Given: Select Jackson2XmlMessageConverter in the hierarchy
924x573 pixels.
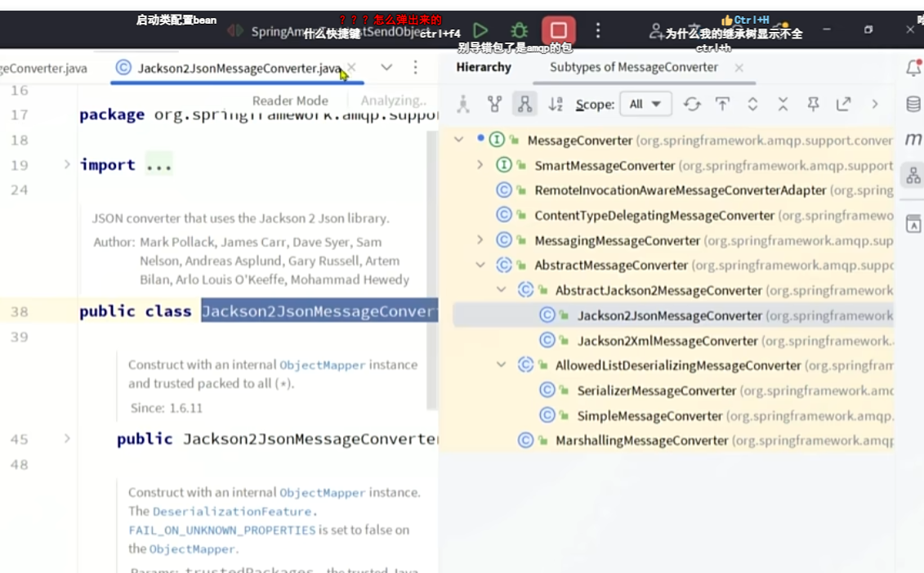Looking at the screenshot, I should (x=667, y=341).
